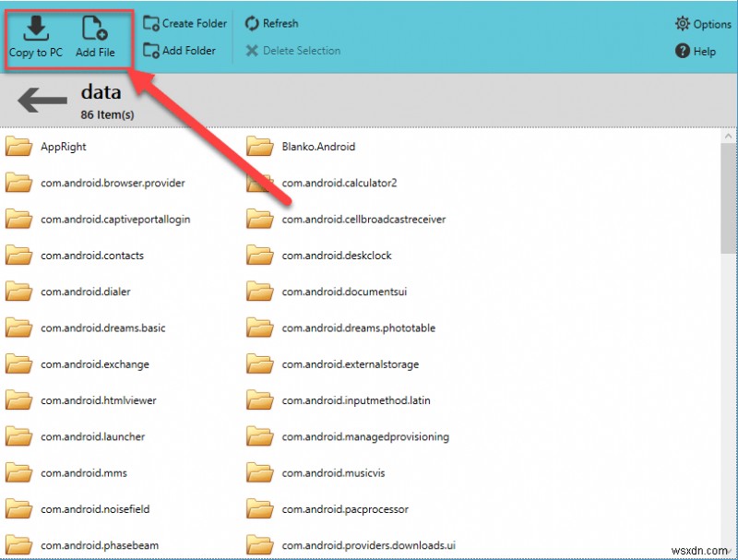Select the com.android.contacts folder

click(91, 256)
